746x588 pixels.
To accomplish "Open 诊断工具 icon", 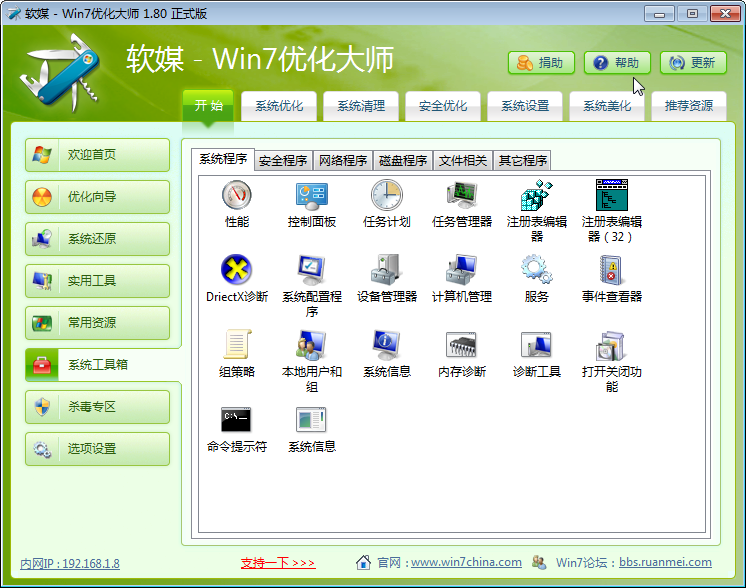I will coord(537,345).
